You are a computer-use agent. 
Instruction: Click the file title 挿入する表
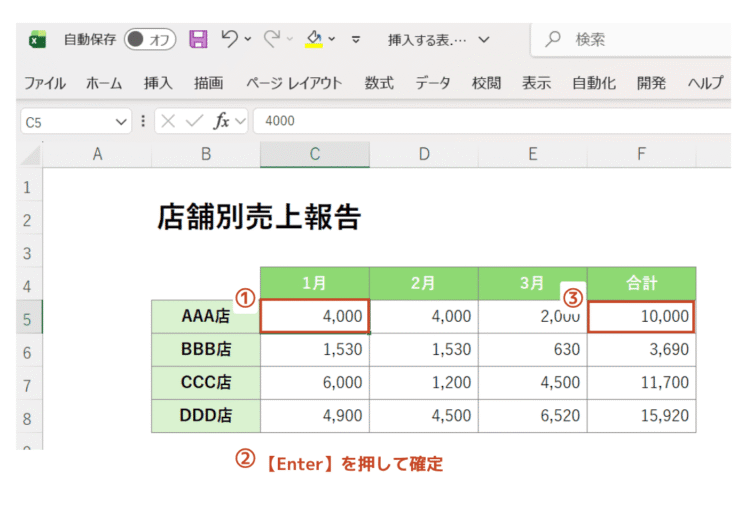(x=427, y=40)
